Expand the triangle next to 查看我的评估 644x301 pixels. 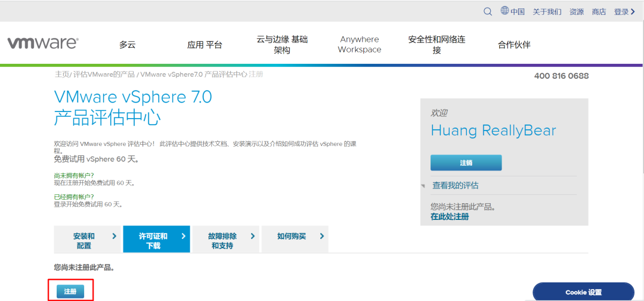pyautogui.click(x=423, y=186)
